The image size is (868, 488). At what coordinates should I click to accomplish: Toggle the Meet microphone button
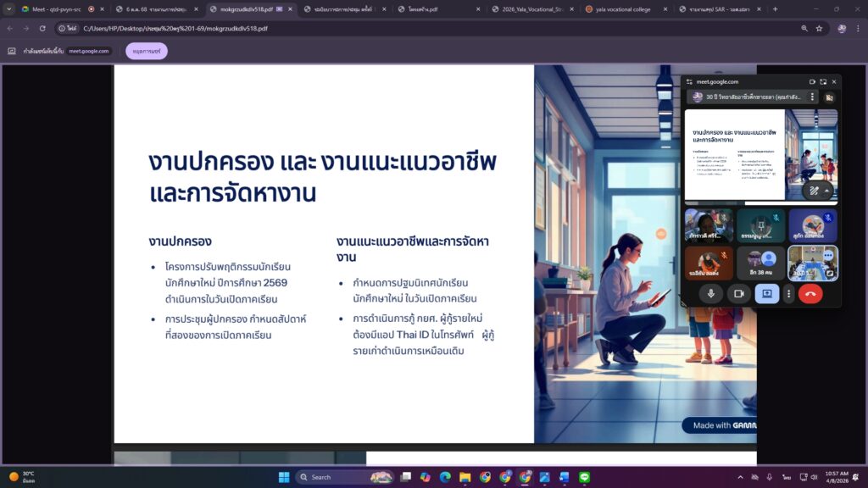click(711, 294)
